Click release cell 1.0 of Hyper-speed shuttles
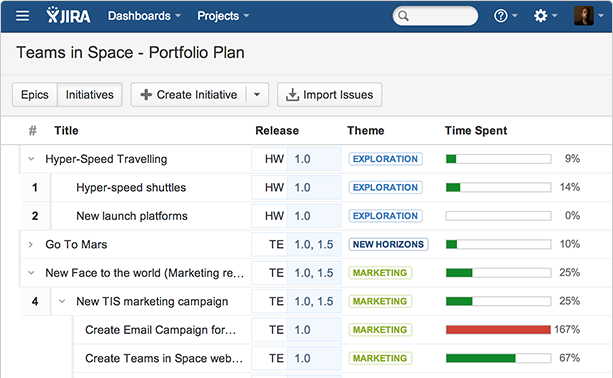Image resolution: width=613 pixels, height=378 pixels. [314, 188]
